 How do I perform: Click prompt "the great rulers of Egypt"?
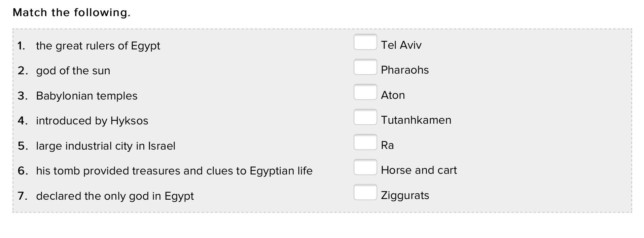[x=98, y=46]
